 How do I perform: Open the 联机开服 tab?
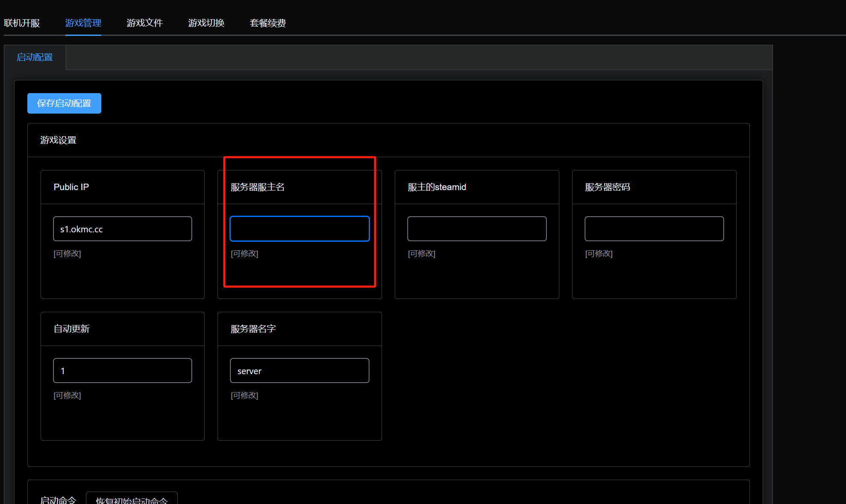(22, 23)
